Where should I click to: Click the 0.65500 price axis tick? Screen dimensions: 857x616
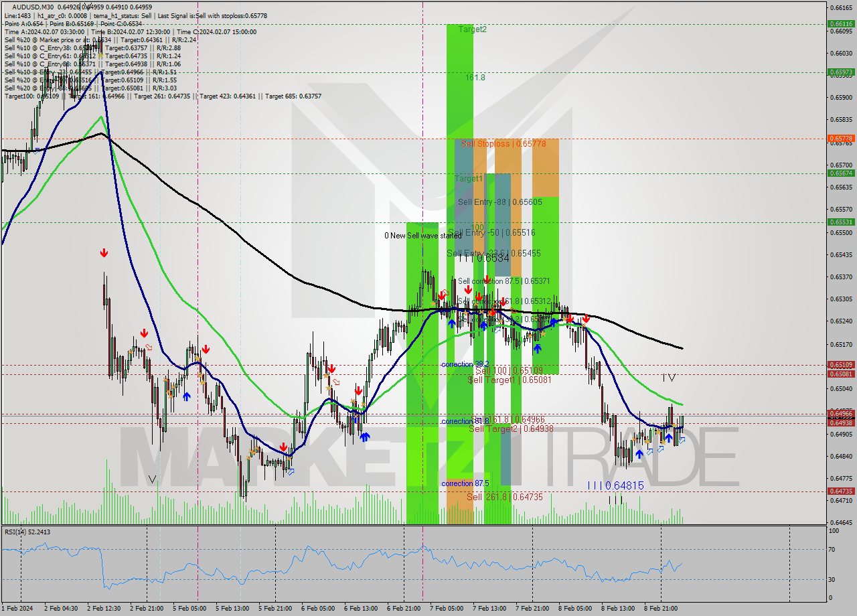(x=841, y=232)
